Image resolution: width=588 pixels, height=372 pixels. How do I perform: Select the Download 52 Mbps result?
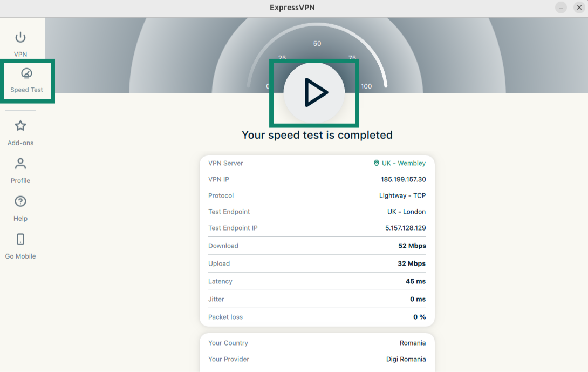(412, 246)
